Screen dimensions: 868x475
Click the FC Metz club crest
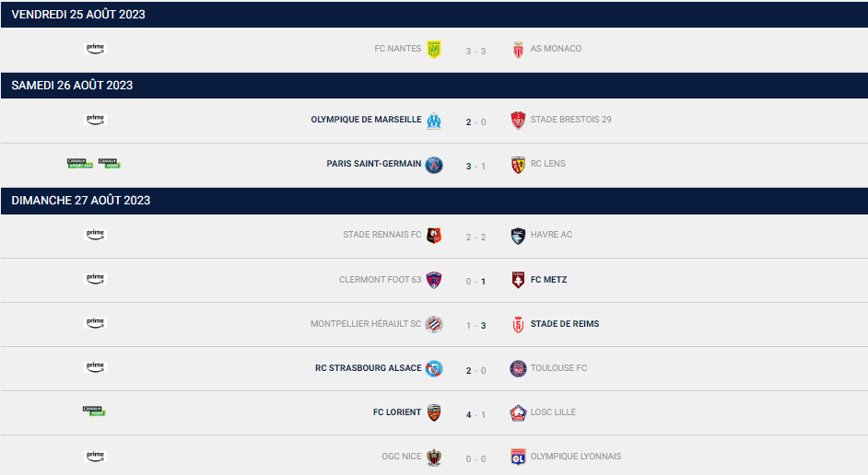pos(518,280)
